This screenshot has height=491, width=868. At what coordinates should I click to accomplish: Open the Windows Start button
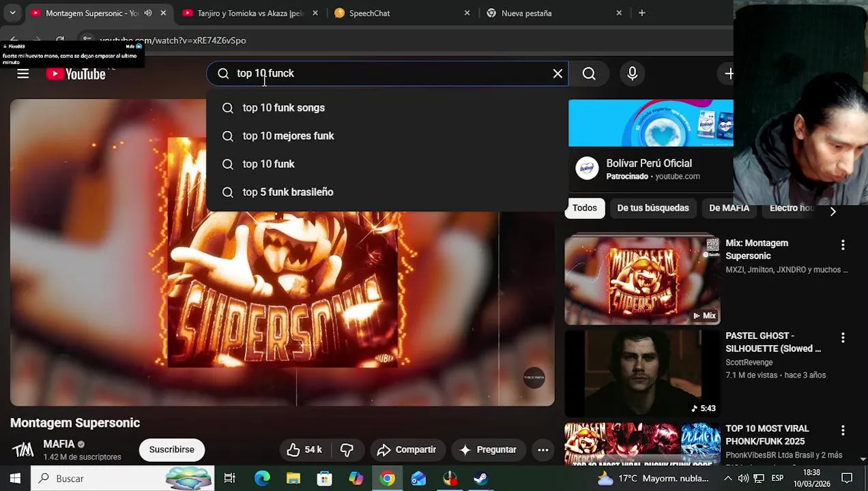(15, 478)
